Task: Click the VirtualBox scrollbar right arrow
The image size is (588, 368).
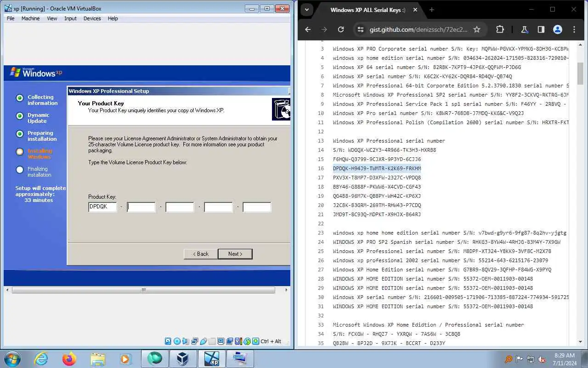Action: (x=287, y=290)
